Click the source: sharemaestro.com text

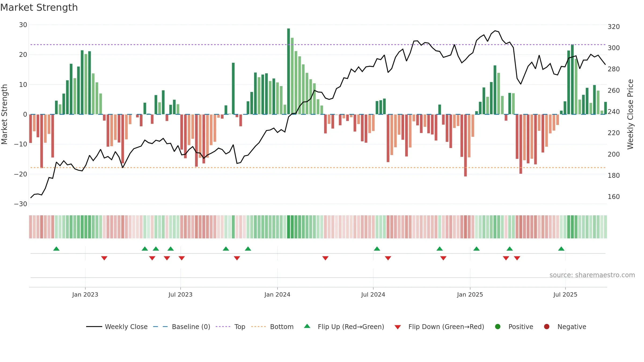(592, 275)
